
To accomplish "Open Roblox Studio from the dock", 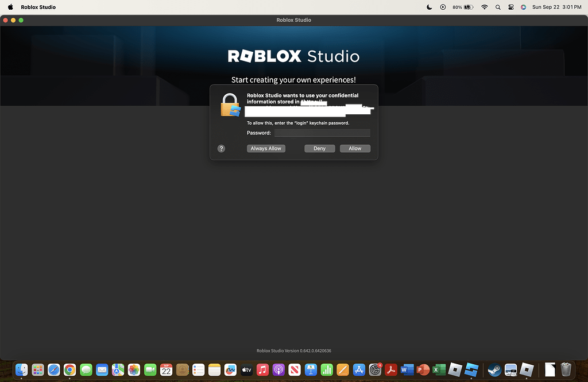I will (472, 370).
